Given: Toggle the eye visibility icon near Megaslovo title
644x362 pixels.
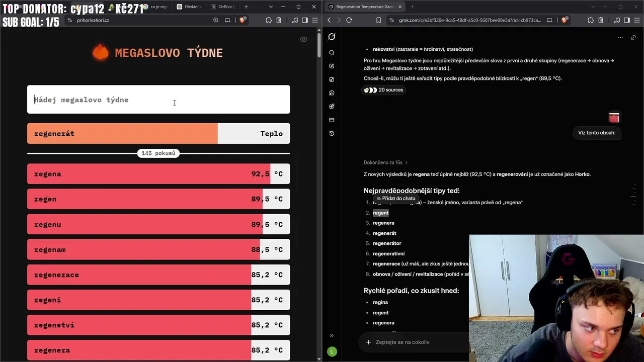Looking at the screenshot, I should 303,39.
